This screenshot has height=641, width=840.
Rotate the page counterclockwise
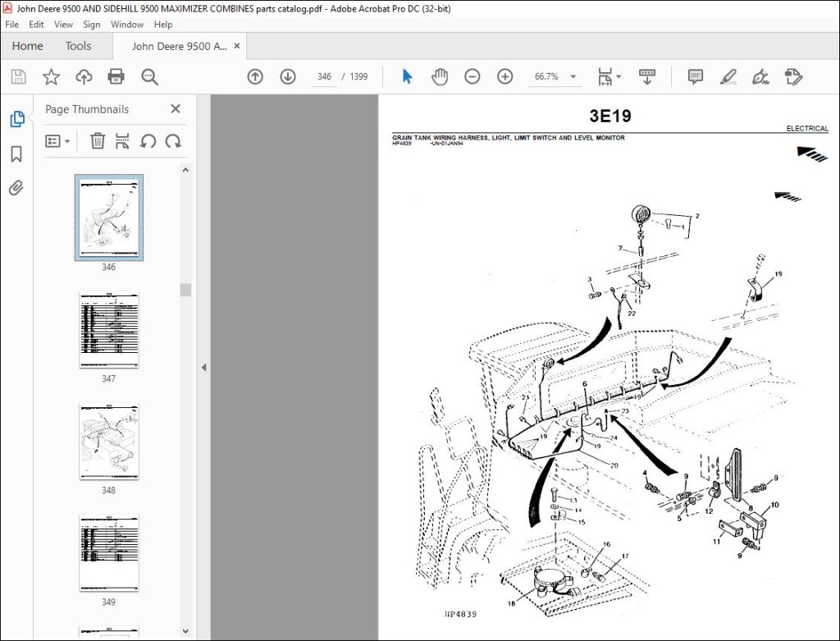click(x=148, y=141)
